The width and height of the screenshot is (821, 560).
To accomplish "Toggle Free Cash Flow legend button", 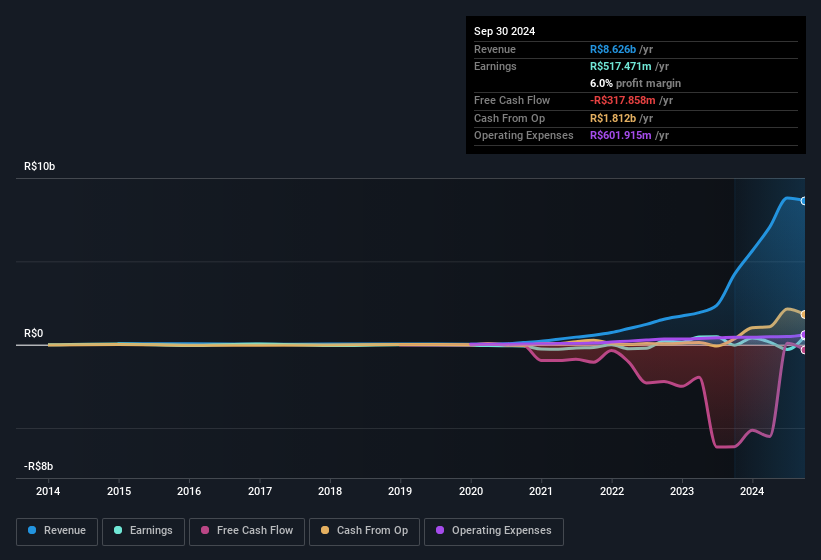I will coord(247,530).
